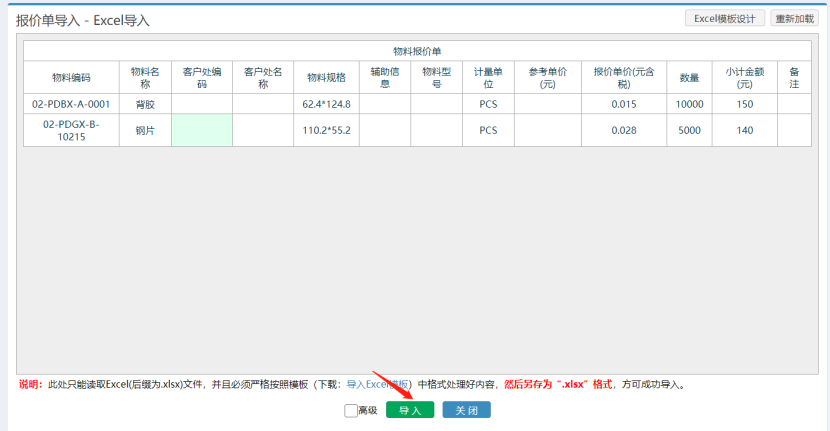Screen dimensions: 830x431
Task: Select the 背胶 material name cell
Action: [x=146, y=104]
